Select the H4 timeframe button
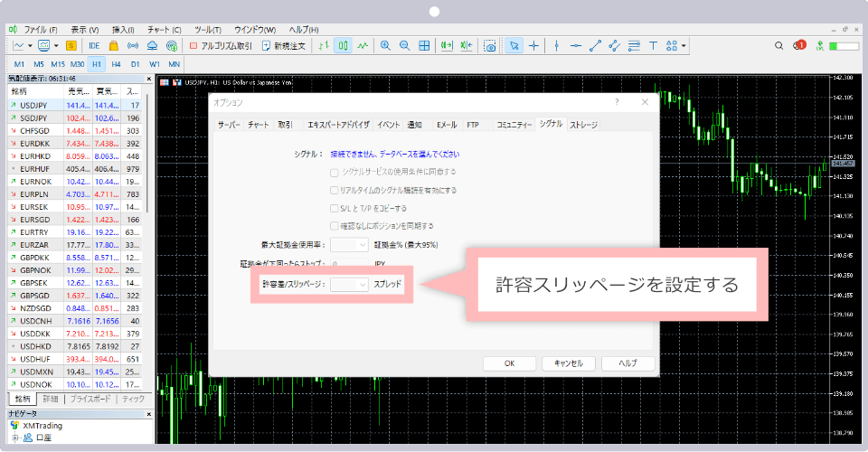Screen dimensions: 868x452 (117, 64)
